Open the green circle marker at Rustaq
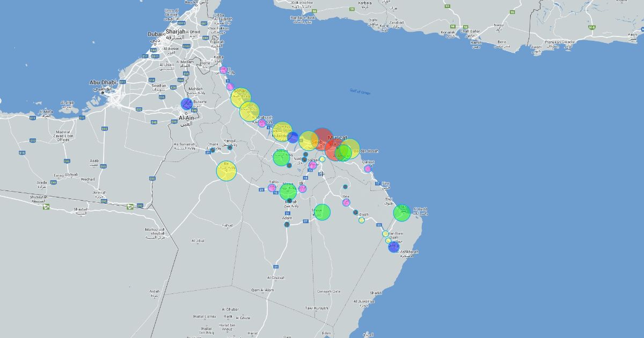This screenshot has width=644, height=338. (x=281, y=158)
